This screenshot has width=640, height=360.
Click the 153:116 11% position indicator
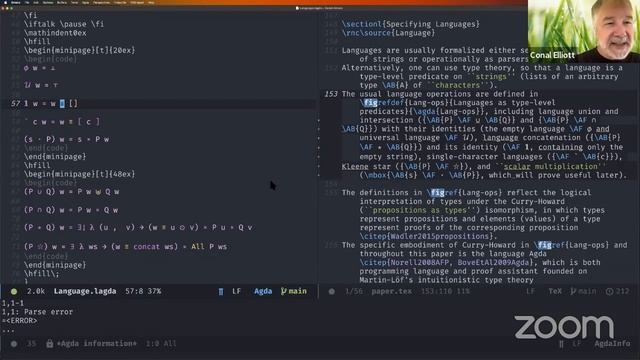[445, 291]
